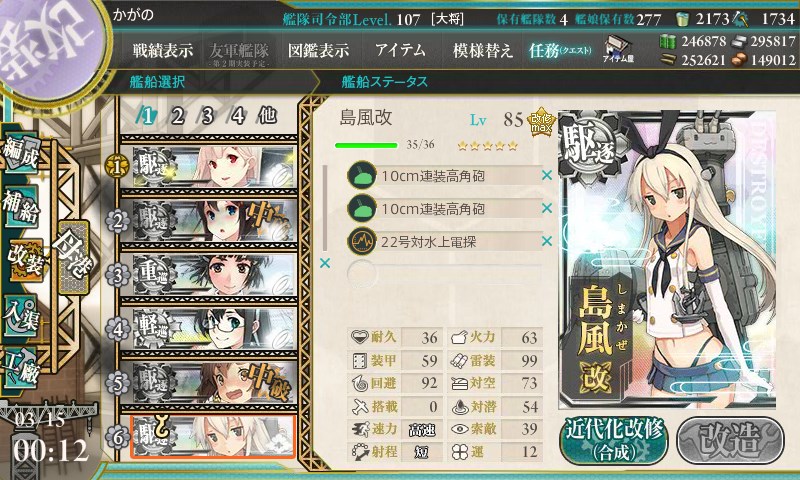Remove the 22号対水上電探 with its X
Screen dimensions: 800x480
pyautogui.click(x=546, y=241)
